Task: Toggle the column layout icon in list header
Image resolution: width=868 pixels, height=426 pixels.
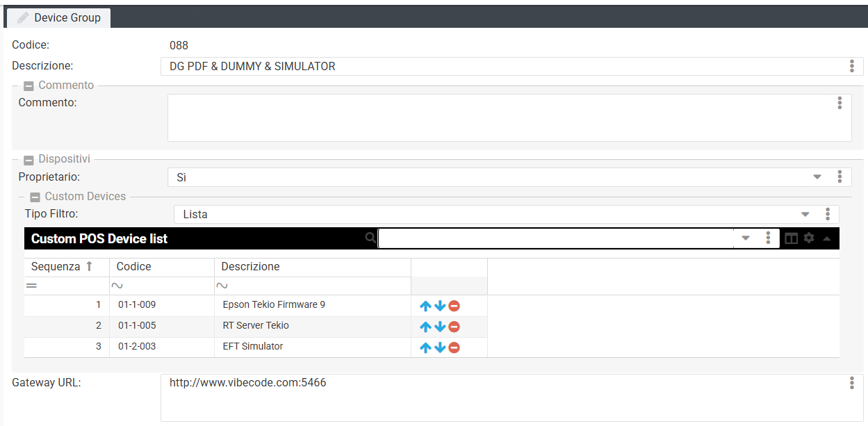Action: point(791,238)
